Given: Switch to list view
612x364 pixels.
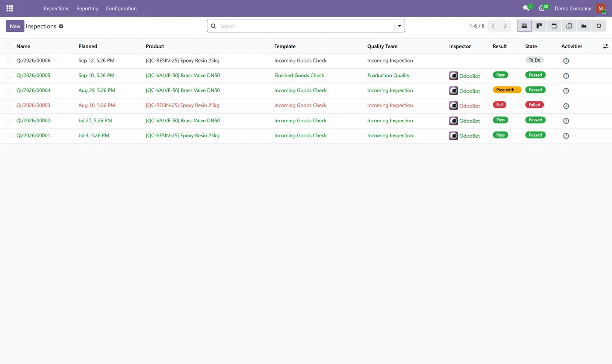Looking at the screenshot, I should click(x=524, y=26).
